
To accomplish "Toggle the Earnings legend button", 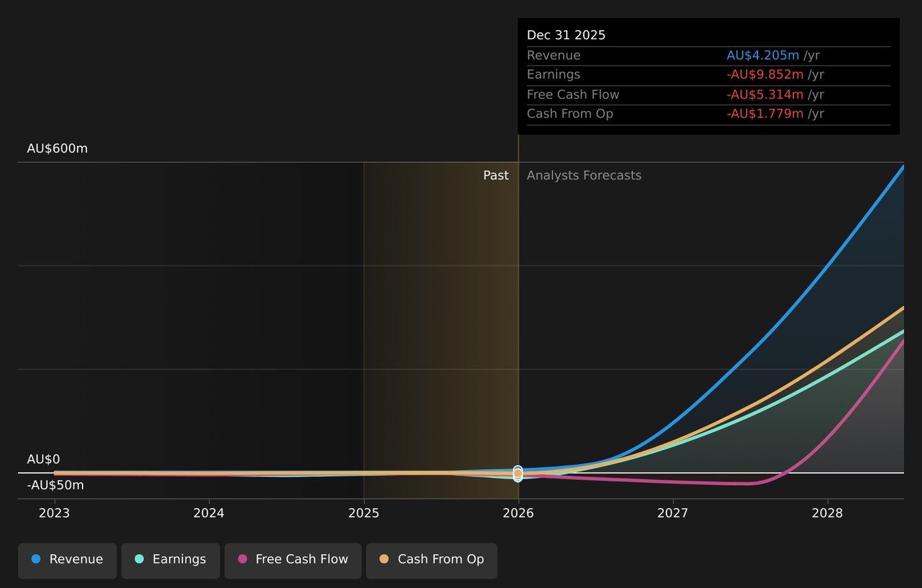I will coord(170,560).
